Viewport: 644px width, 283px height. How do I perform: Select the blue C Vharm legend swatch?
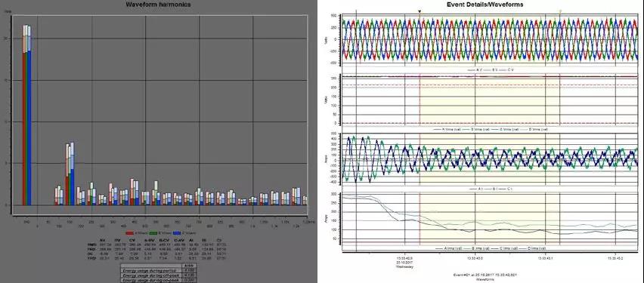coord(177,233)
